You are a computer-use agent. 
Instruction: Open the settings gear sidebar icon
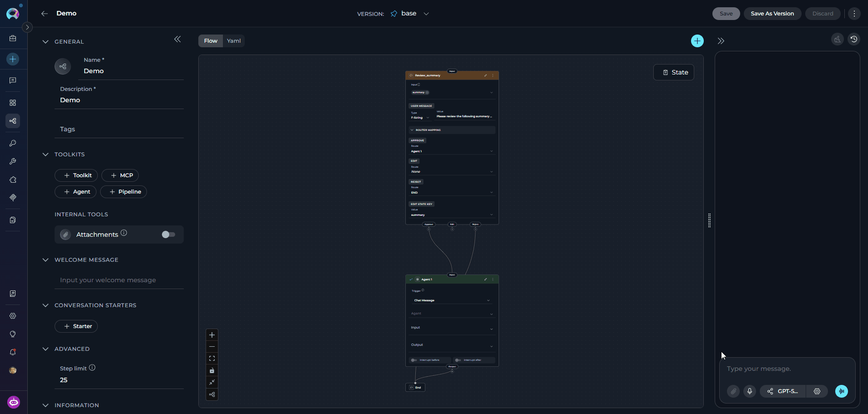point(13,316)
